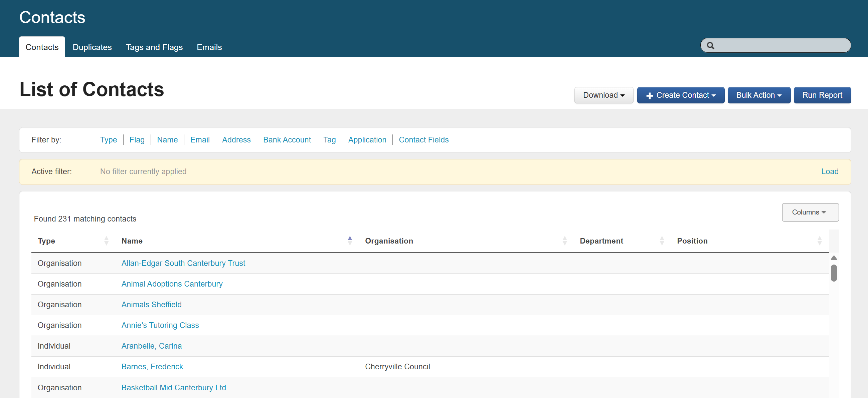Image resolution: width=868 pixels, height=398 pixels.
Task: Open Animal Adoptions Canterbury contact
Action: click(x=172, y=284)
